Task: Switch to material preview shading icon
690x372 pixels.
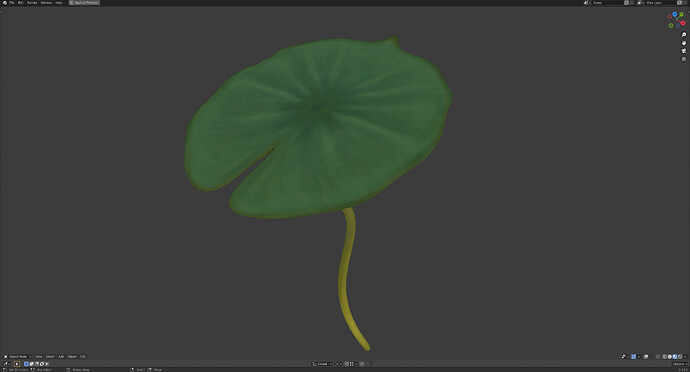Action: click(x=675, y=357)
